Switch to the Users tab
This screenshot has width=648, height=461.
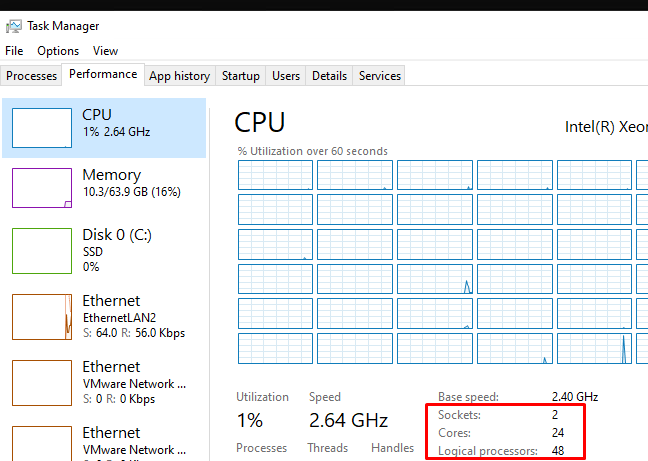coord(286,76)
